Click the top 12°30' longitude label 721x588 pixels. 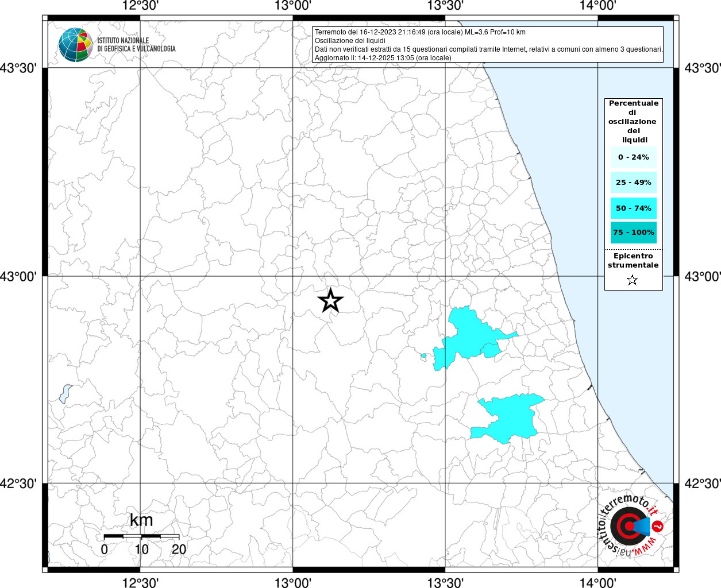(141, 6)
